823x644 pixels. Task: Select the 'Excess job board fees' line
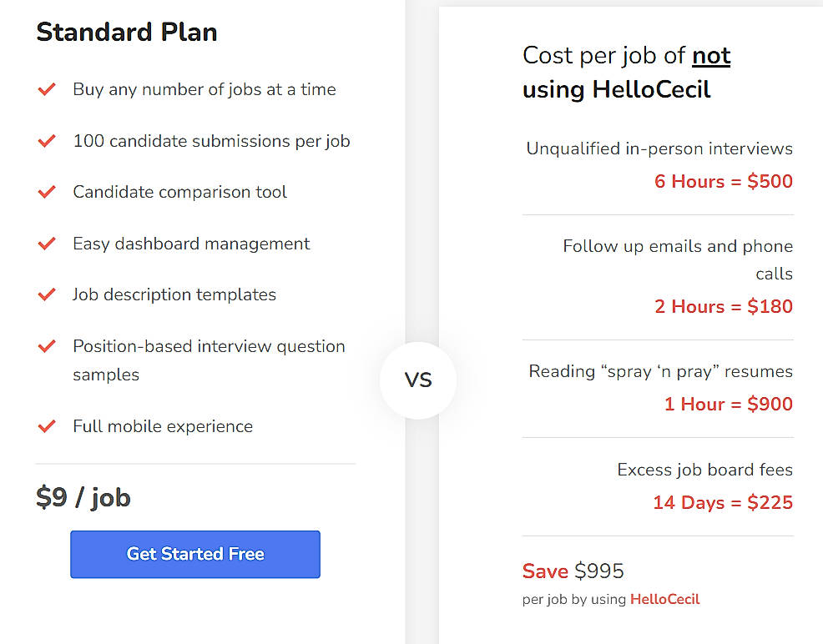tap(704, 470)
